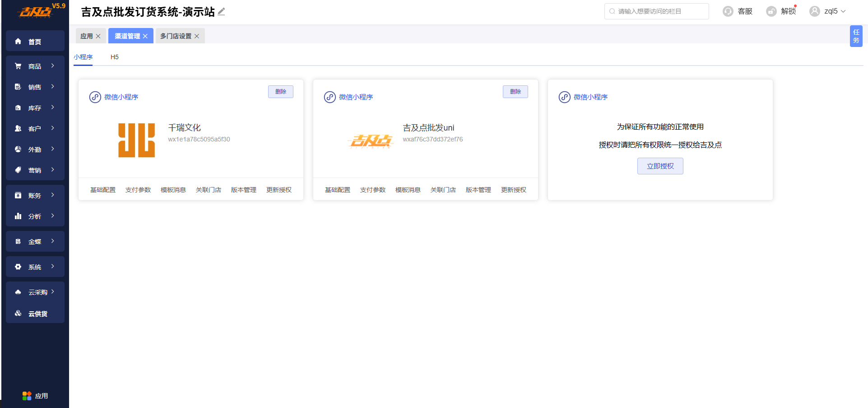
Task: Open 基础配置 for 千瑞文化
Action: [x=103, y=190]
